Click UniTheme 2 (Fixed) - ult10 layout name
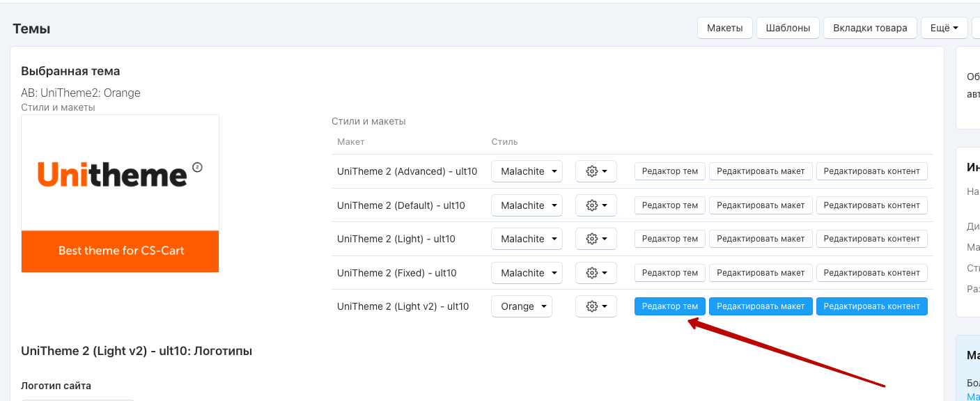Viewport: 980px width, 401px height. pyautogui.click(x=397, y=273)
